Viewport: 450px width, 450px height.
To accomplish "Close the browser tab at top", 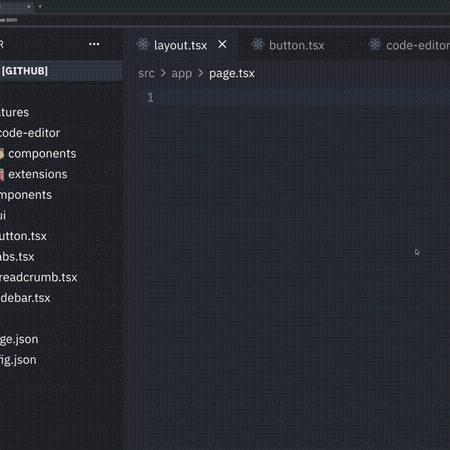I will tap(29, 6).
